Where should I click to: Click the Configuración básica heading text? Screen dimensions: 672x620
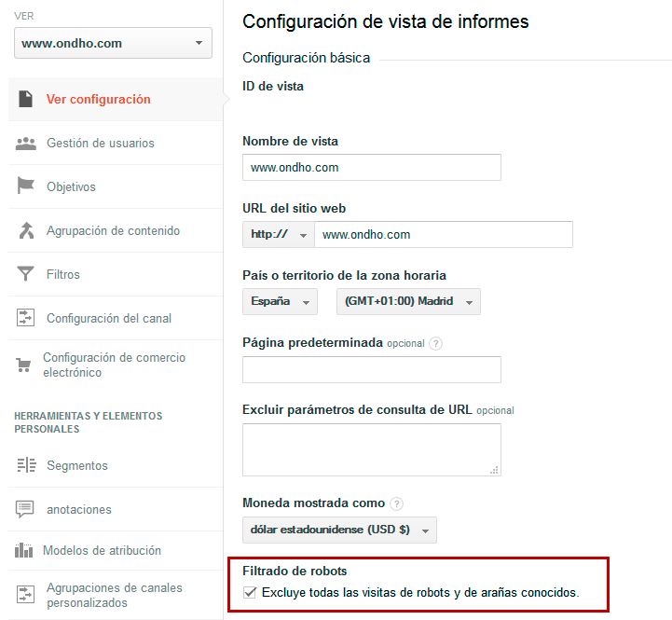306,58
